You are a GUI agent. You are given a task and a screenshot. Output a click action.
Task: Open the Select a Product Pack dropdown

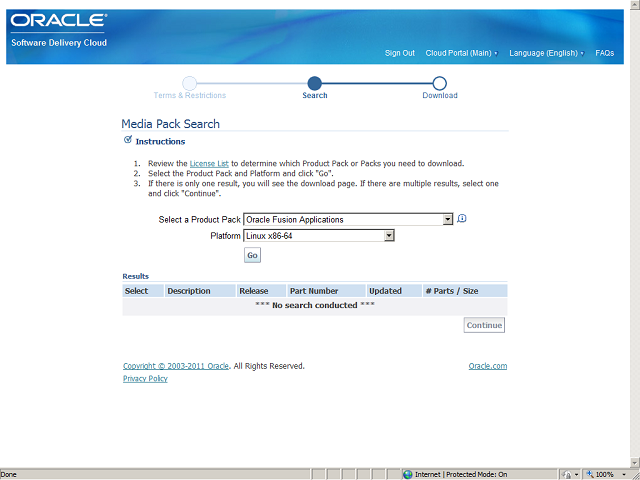tap(348, 219)
